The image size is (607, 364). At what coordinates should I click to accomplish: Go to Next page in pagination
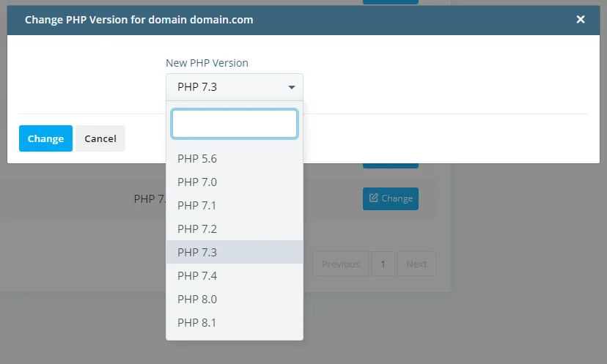click(x=416, y=264)
